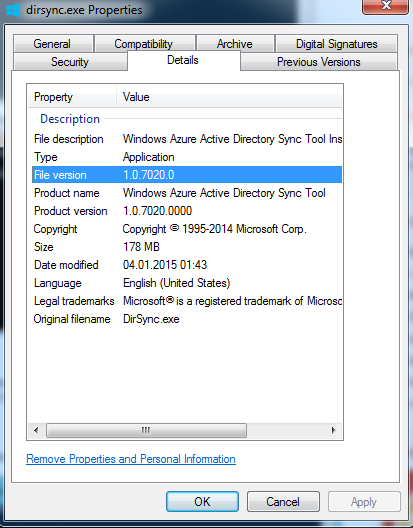The width and height of the screenshot is (413, 528).
Task: Click the Description group heading
Action: (70, 119)
